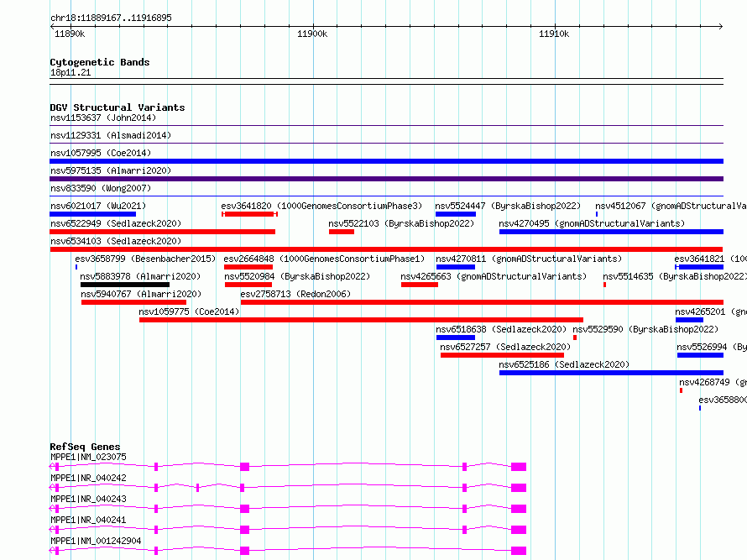Viewport: 747px width, 560px height.
Task: Select the nsv5975135 (Almarri2020) purple bar
Action: pos(386,179)
